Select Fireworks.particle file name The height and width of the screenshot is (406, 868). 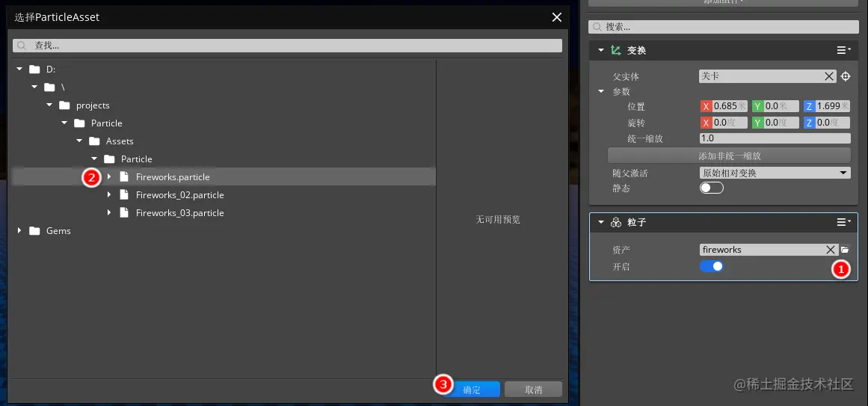click(173, 176)
